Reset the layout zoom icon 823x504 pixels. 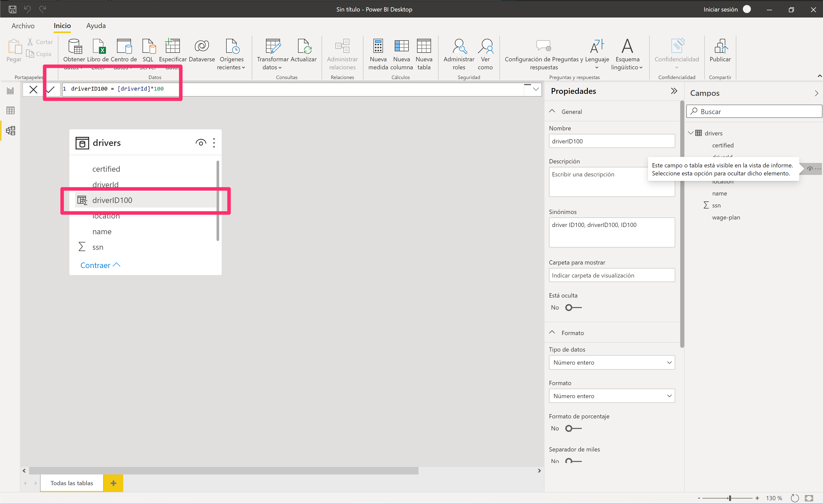[x=795, y=498]
